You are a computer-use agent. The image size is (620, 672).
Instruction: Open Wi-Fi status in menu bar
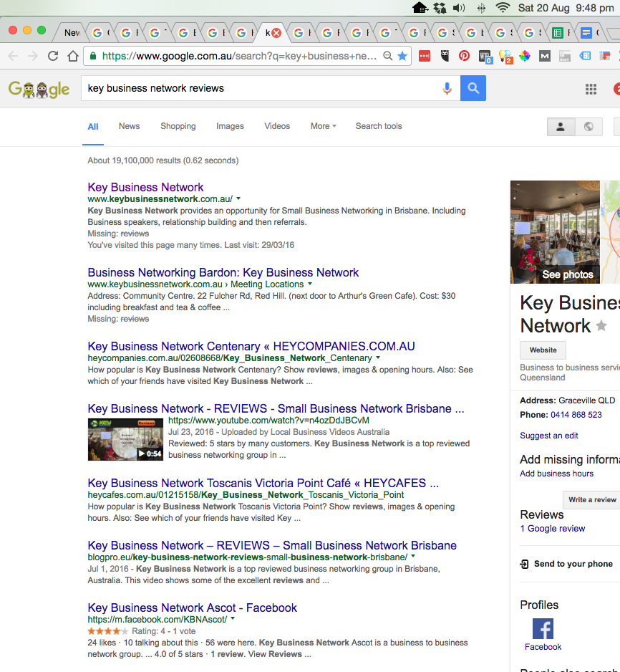[x=503, y=8]
